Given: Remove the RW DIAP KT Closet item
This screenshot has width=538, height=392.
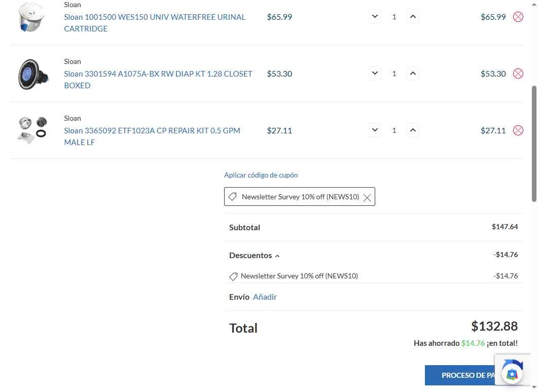Looking at the screenshot, I should coord(518,74).
